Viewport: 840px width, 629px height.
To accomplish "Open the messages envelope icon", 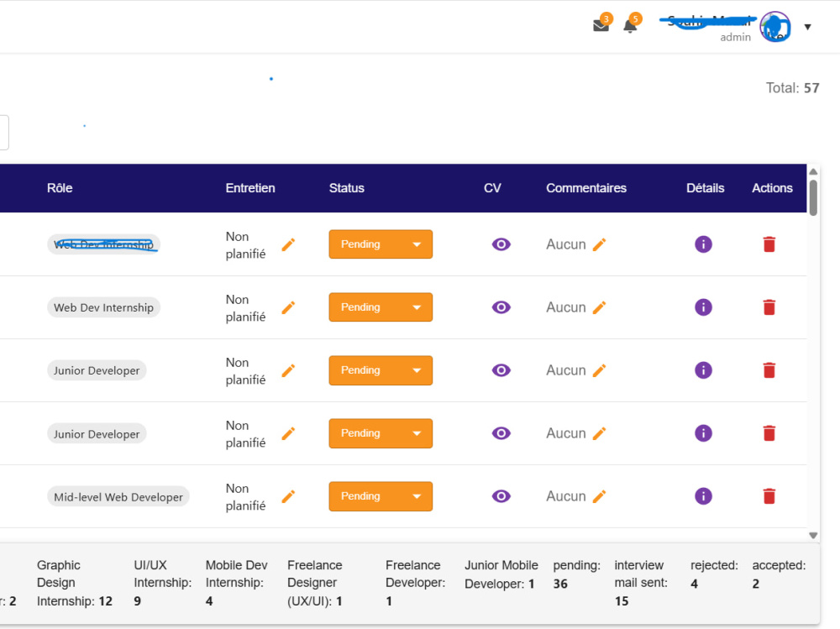I will [x=601, y=25].
